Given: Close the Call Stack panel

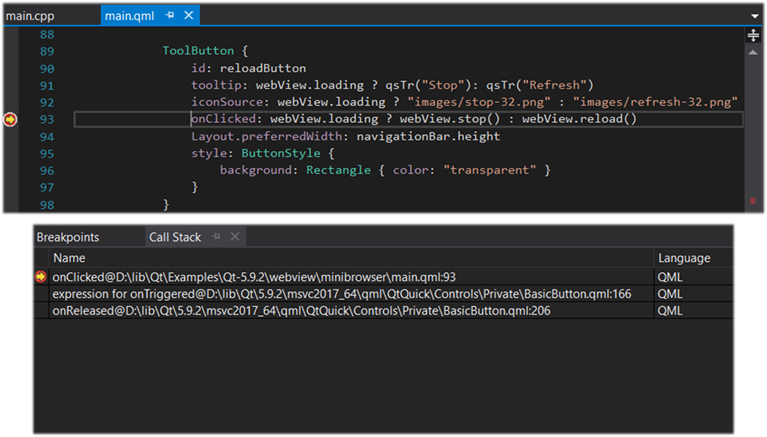Looking at the screenshot, I should coord(234,237).
